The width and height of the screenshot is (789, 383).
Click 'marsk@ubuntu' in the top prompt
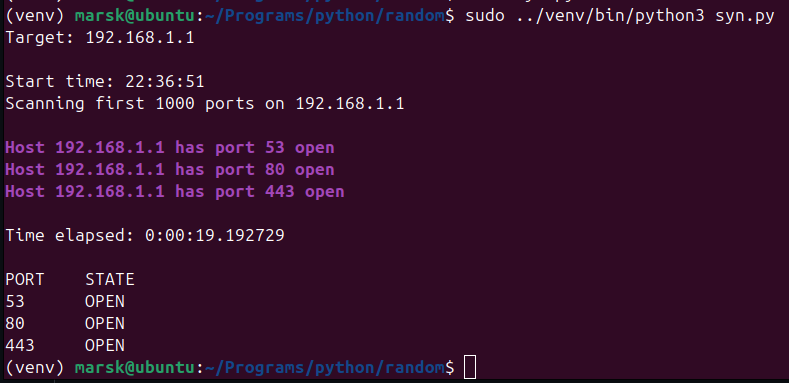tap(134, 16)
